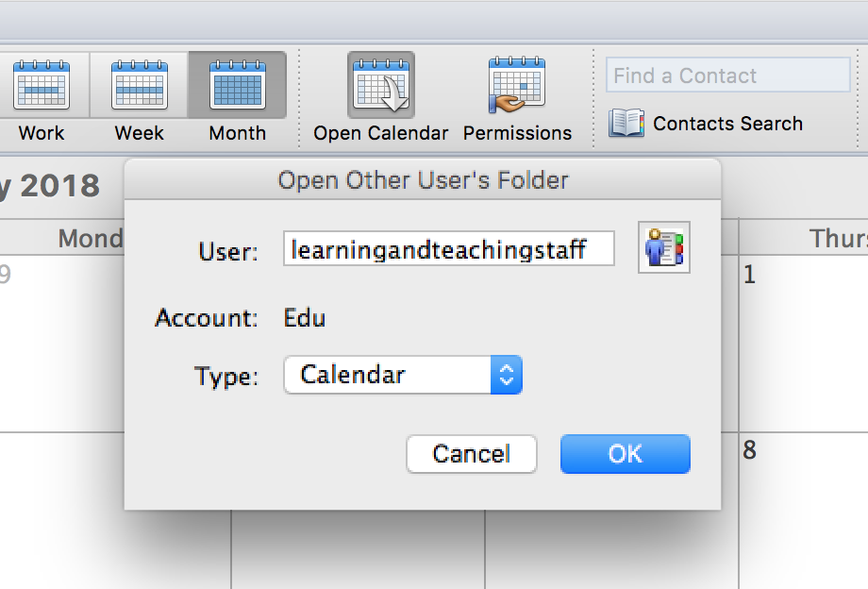Viewport: 868px width, 589px height.
Task: Click the Open Calendar text label
Action: coord(381,133)
